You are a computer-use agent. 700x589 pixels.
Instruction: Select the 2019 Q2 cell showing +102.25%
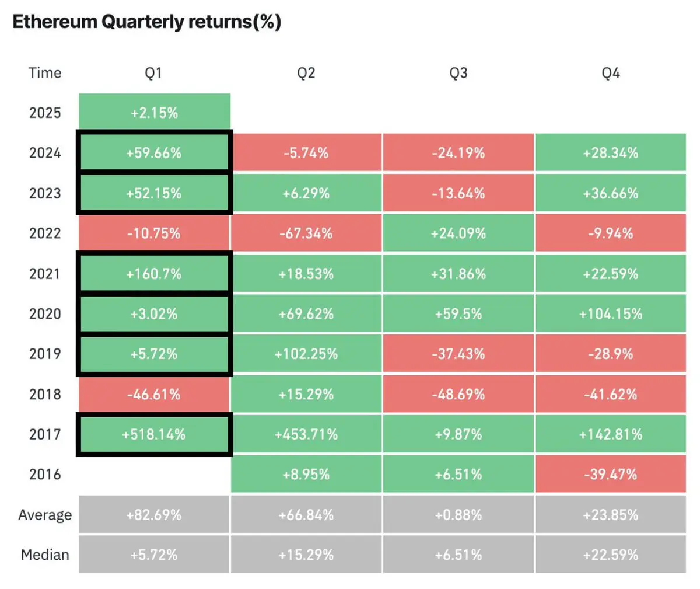(306, 354)
